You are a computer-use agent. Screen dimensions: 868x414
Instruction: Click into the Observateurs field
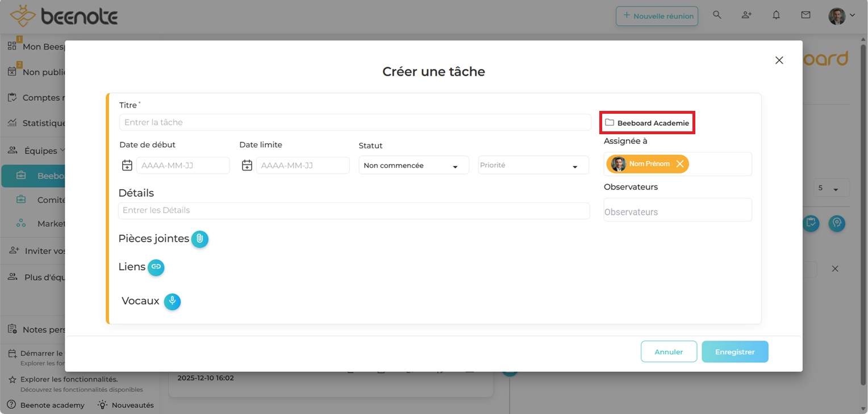(677, 212)
